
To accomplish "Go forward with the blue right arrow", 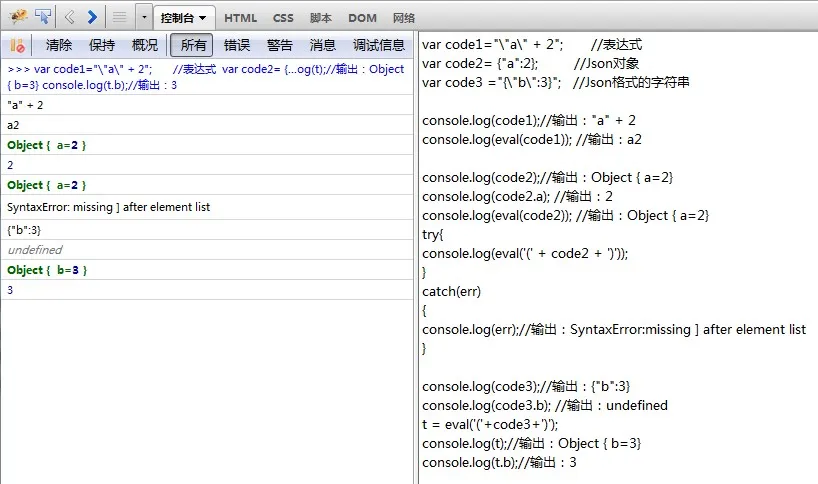I will coord(92,17).
